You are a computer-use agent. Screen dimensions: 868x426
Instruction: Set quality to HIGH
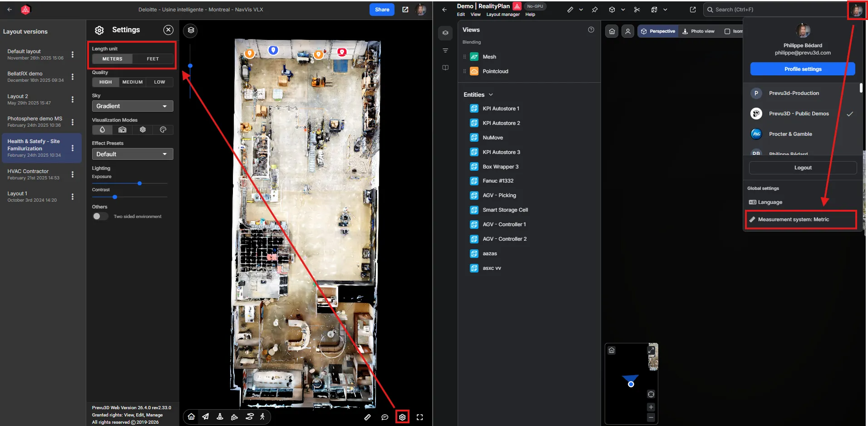pyautogui.click(x=106, y=82)
